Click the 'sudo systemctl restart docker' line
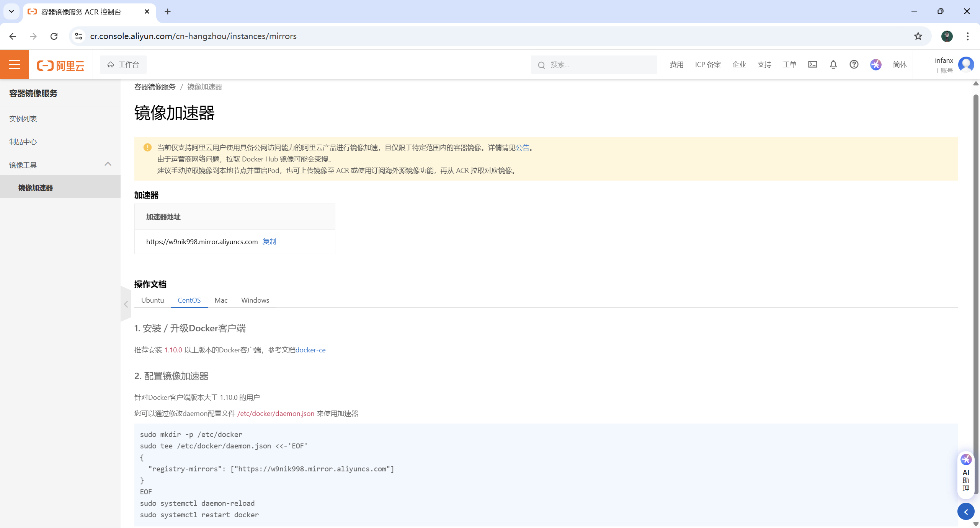This screenshot has height=528, width=980. click(199, 515)
